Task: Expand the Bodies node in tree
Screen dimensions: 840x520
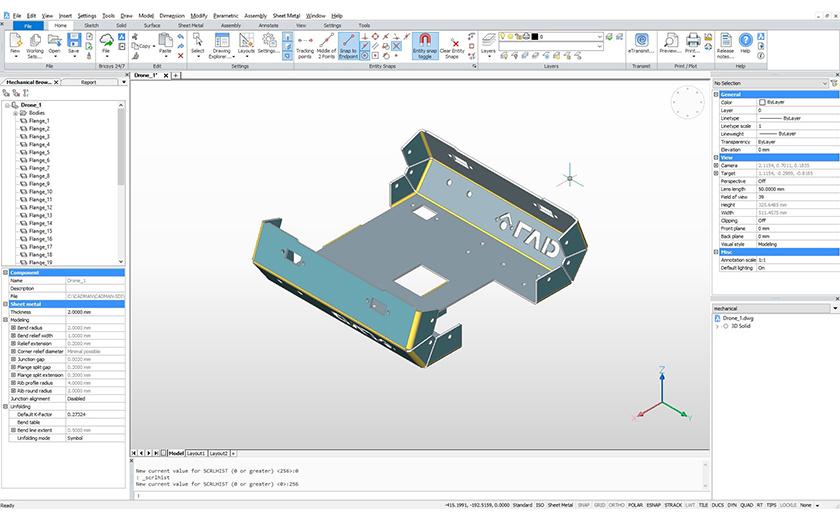Action: tap(15, 113)
